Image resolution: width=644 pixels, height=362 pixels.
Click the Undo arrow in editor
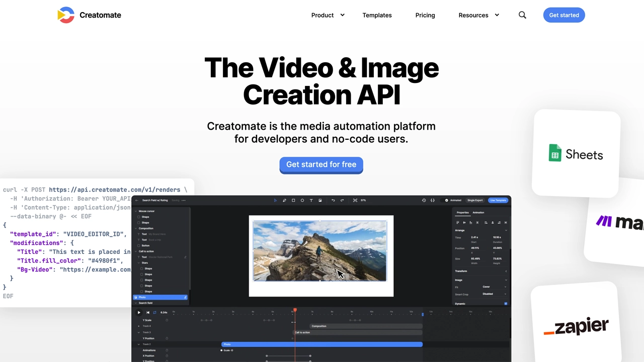pos(333,200)
